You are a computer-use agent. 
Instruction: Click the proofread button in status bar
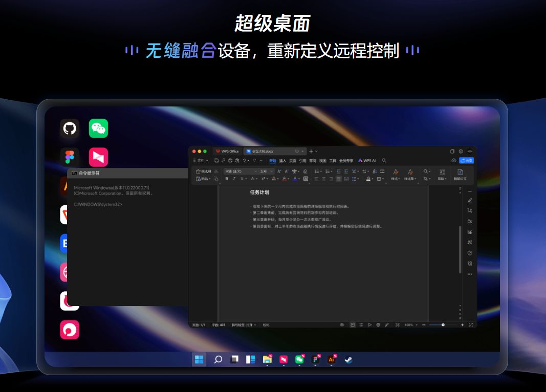coord(266,325)
